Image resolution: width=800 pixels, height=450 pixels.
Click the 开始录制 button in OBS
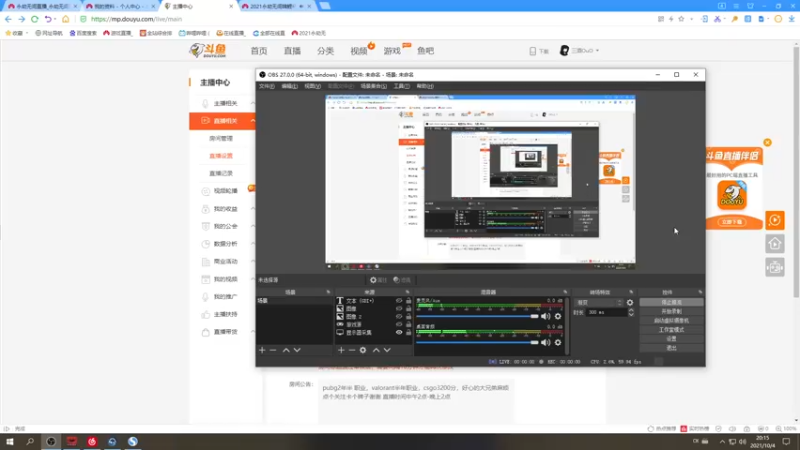tap(671, 311)
